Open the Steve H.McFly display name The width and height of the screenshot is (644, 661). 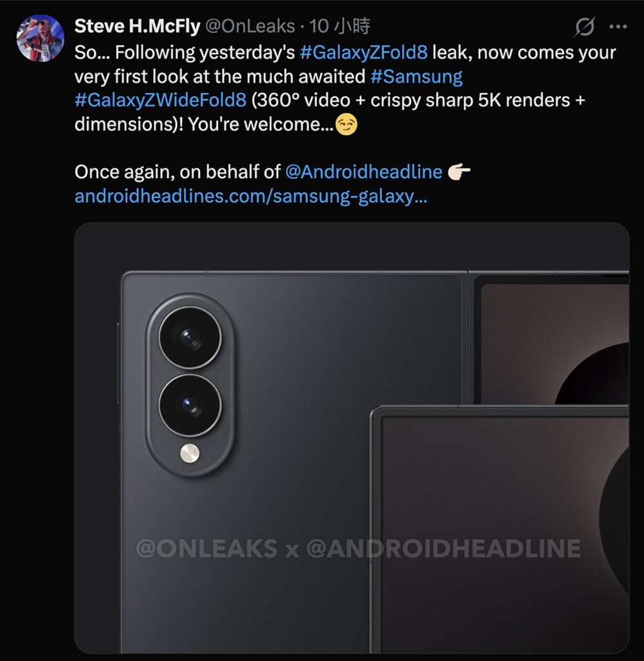[x=137, y=26]
